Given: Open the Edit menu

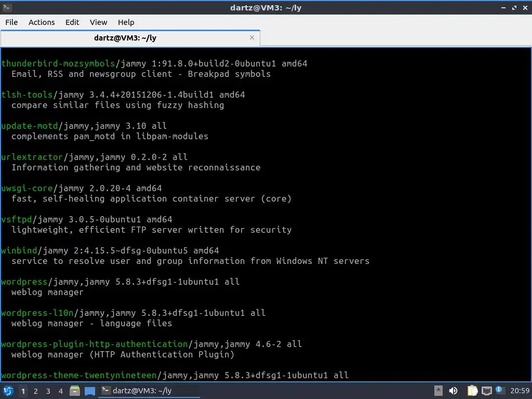Looking at the screenshot, I should coord(72,22).
